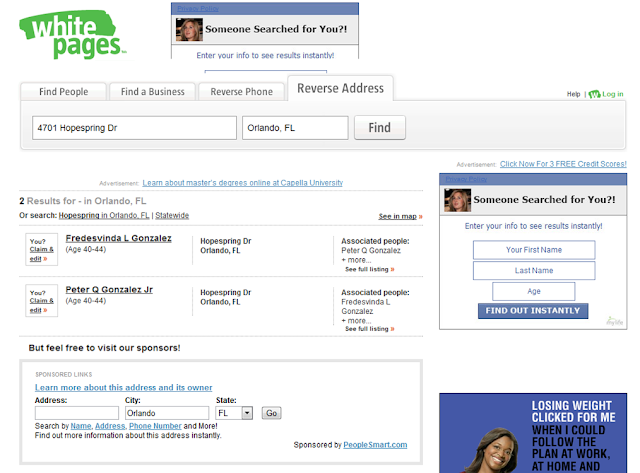
Task: Open the Reverse Phone tab
Action: tap(242, 91)
